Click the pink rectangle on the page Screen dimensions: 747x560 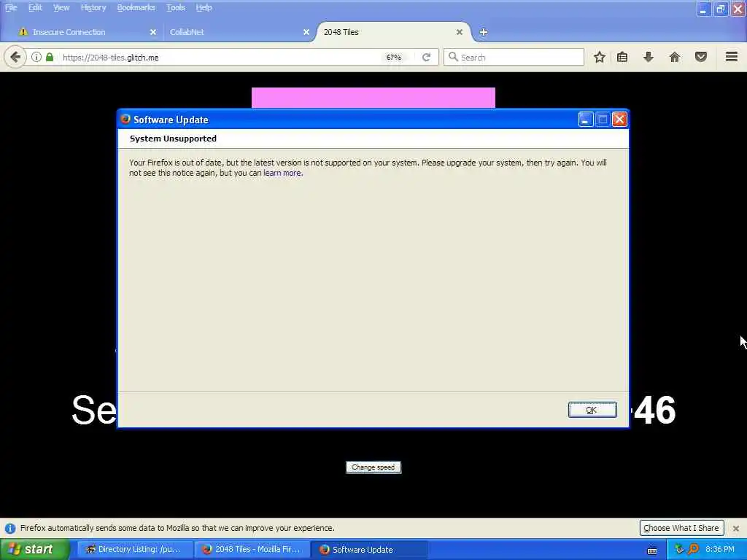pyautogui.click(x=373, y=98)
